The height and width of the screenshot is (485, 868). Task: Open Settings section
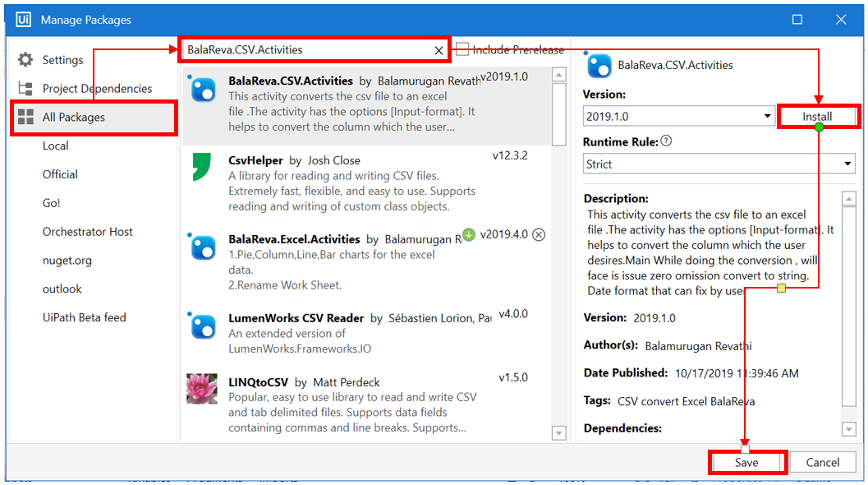tap(62, 60)
